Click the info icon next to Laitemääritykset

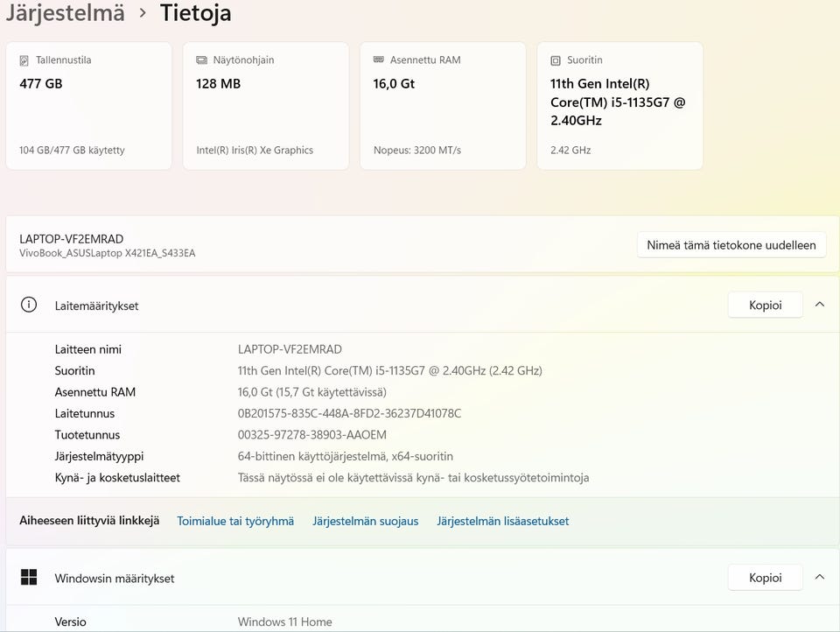click(29, 305)
